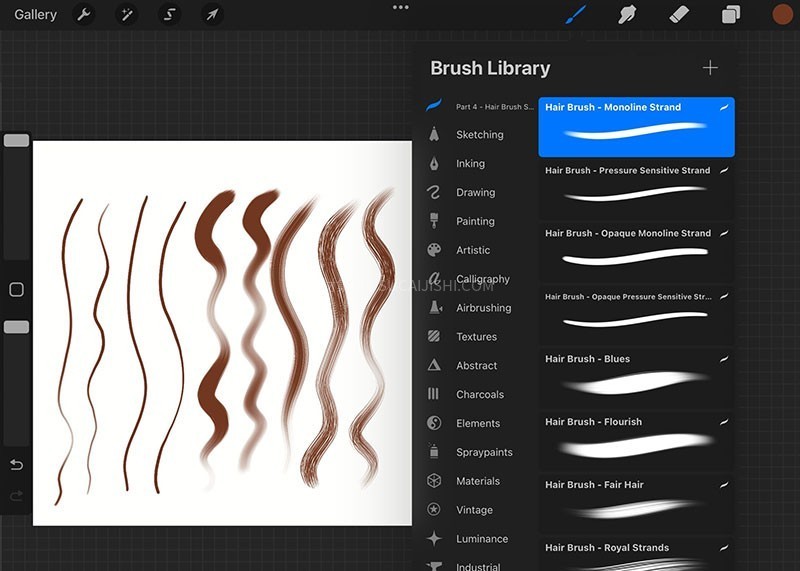Click the brush opacity slider handle

(x=16, y=327)
